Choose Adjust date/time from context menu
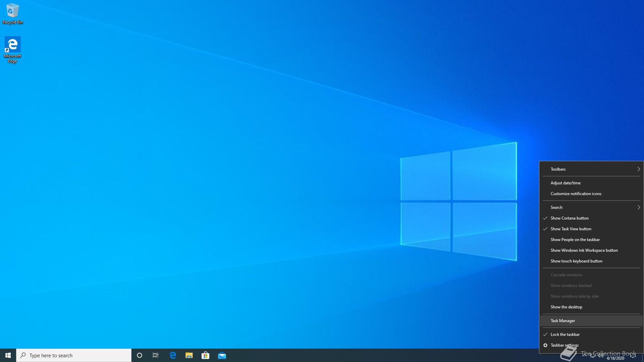644x362 pixels. pos(591,183)
